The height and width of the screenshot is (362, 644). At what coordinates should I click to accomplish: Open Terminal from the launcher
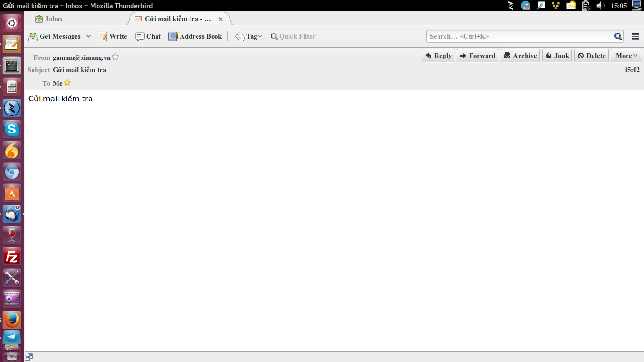point(12,65)
